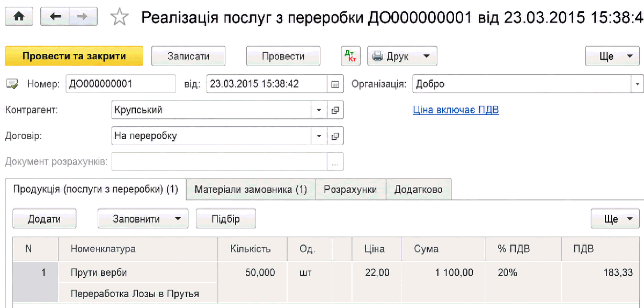The height and width of the screenshot is (308, 644).
Task: Focus the empty Документ розрахунків field
Action: 219,162
